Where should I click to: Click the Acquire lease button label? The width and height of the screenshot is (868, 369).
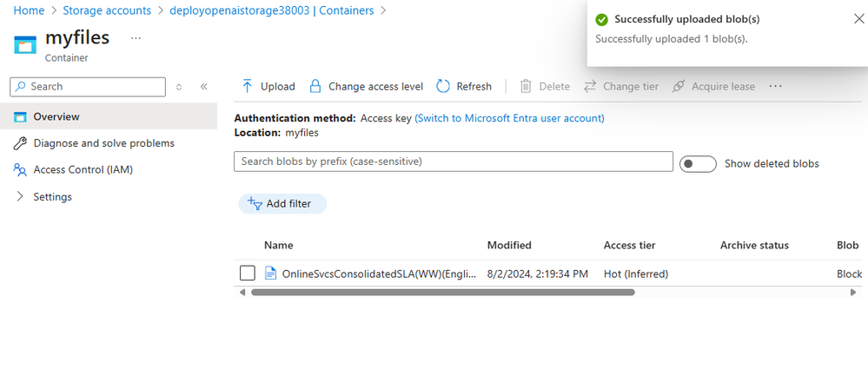(x=724, y=86)
